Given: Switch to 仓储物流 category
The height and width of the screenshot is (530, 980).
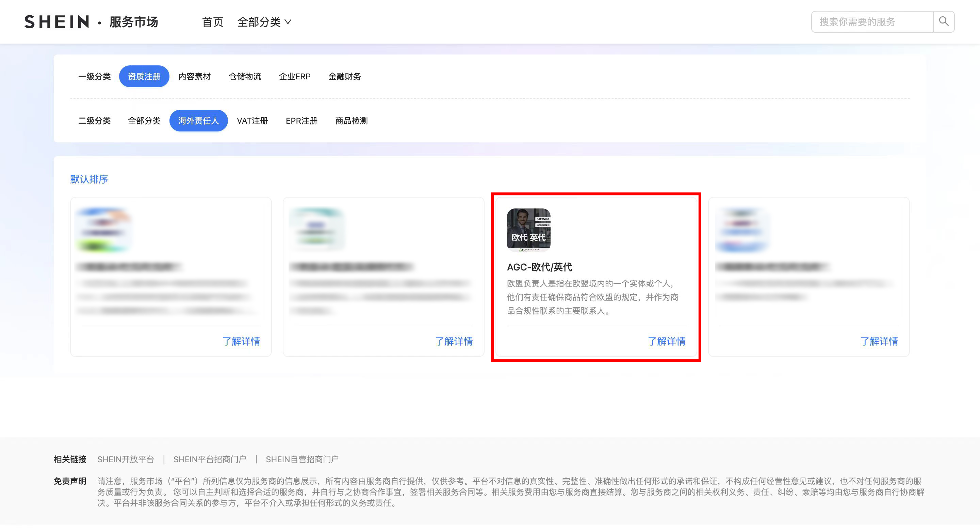Looking at the screenshot, I should click(x=245, y=77).
